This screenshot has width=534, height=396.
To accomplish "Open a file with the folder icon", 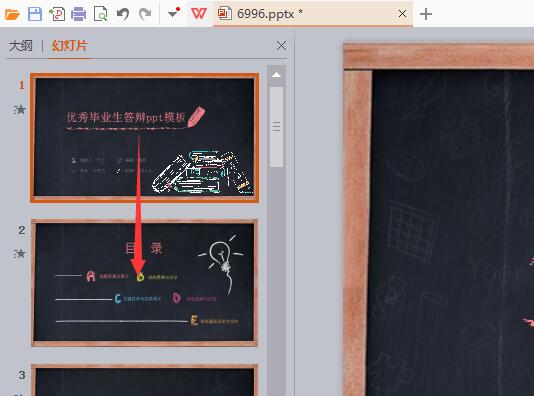I will click(12, 14).
